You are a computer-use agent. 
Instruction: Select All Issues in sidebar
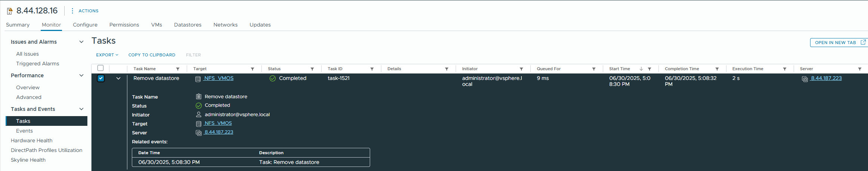coord(27,54)
